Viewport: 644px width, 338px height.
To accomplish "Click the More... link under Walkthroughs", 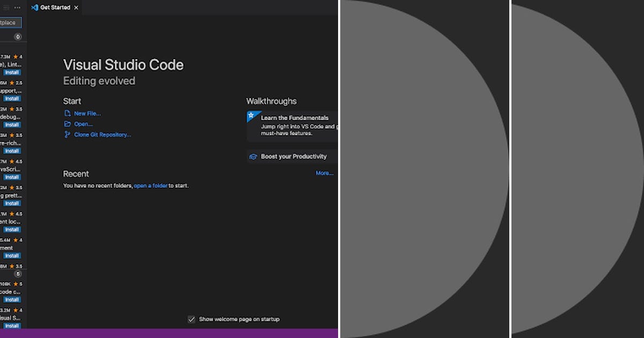I will point(325,173).
